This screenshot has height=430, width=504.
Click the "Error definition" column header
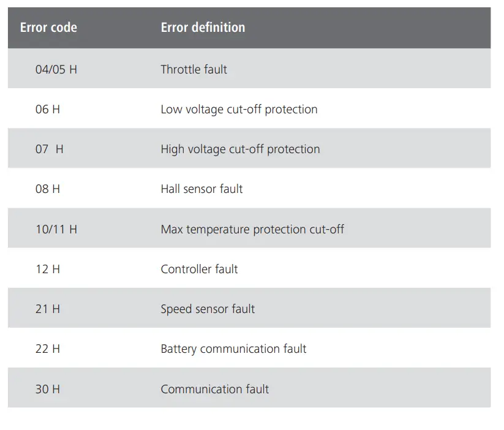[203, 28]
